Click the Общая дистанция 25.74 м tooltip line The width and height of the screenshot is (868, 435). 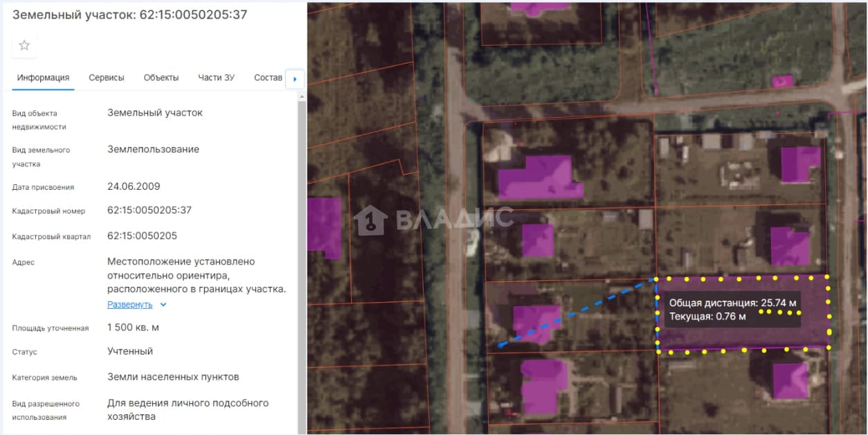(732, 303)
